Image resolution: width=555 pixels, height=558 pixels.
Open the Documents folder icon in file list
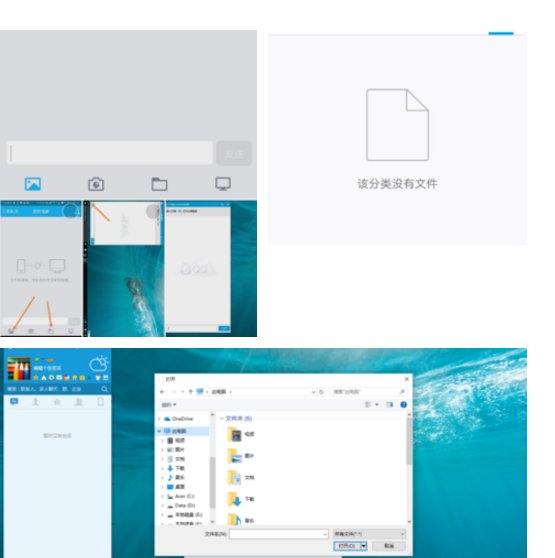[x=235, y=478]
